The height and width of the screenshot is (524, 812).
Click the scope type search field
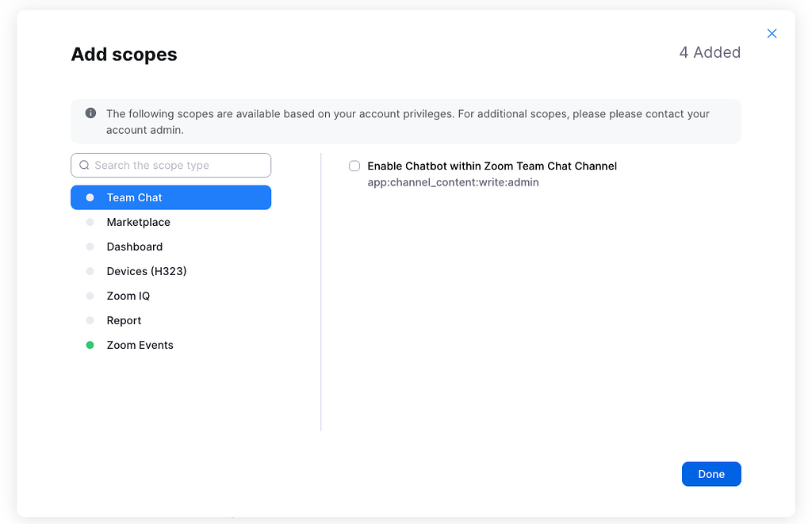170,165
